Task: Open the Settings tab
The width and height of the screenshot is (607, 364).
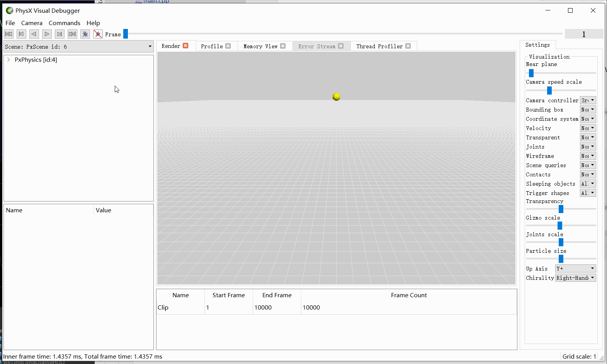Action: pyautogui.click(x=537, y=45)
